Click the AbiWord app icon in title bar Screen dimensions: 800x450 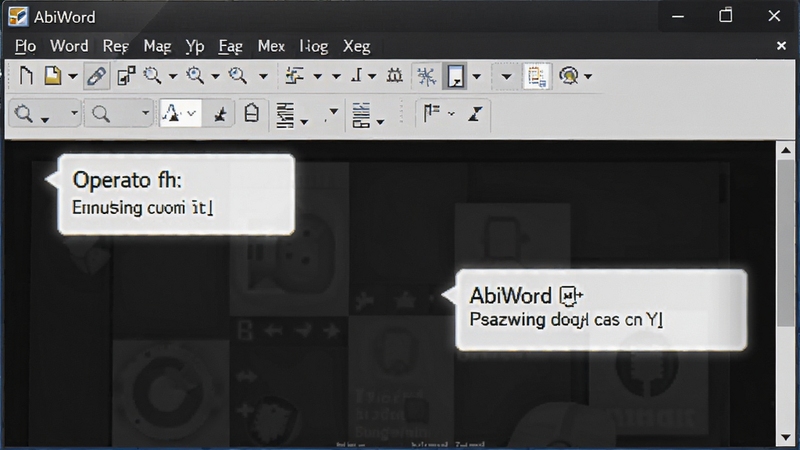pyautogui.click(x=18, y=16)
